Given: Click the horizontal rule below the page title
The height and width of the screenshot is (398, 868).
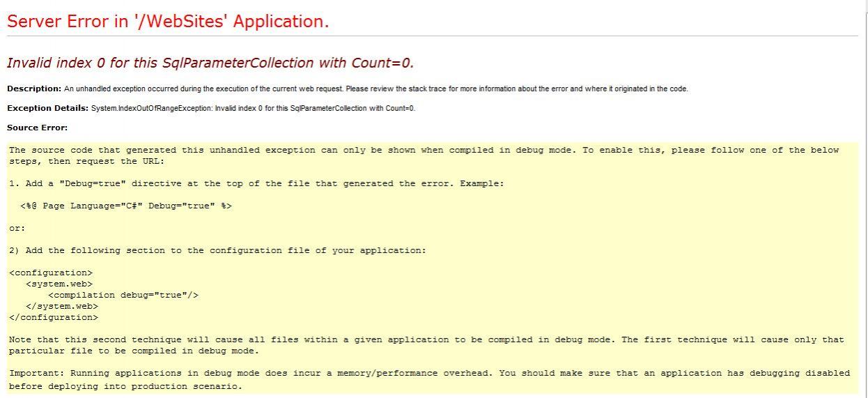Looking at the screenshot, I should (433, 36).
